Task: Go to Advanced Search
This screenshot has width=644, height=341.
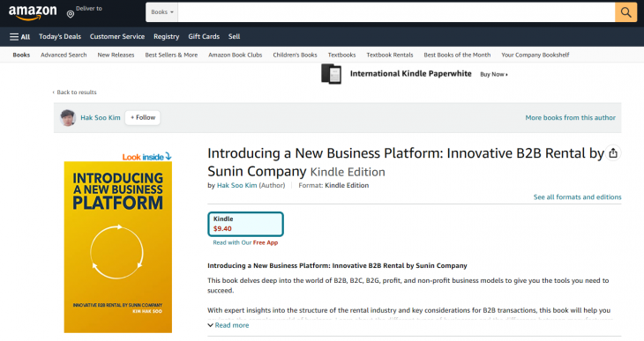Action: pyautogui.click(x=64, y=55)
